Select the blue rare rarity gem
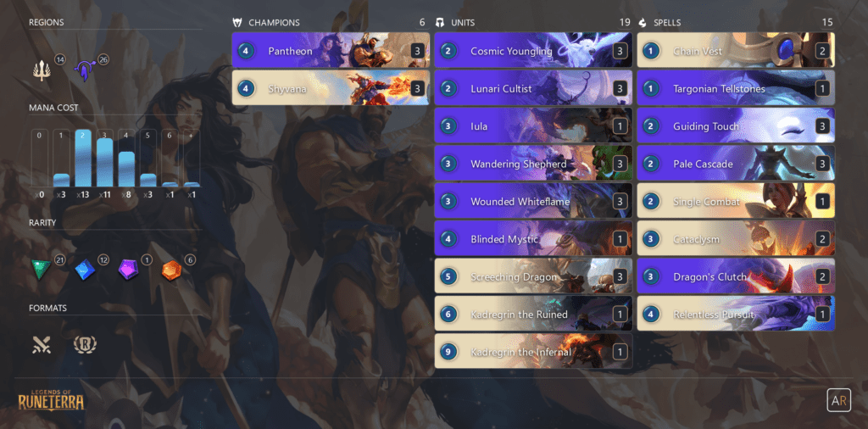 pos(85,269)
